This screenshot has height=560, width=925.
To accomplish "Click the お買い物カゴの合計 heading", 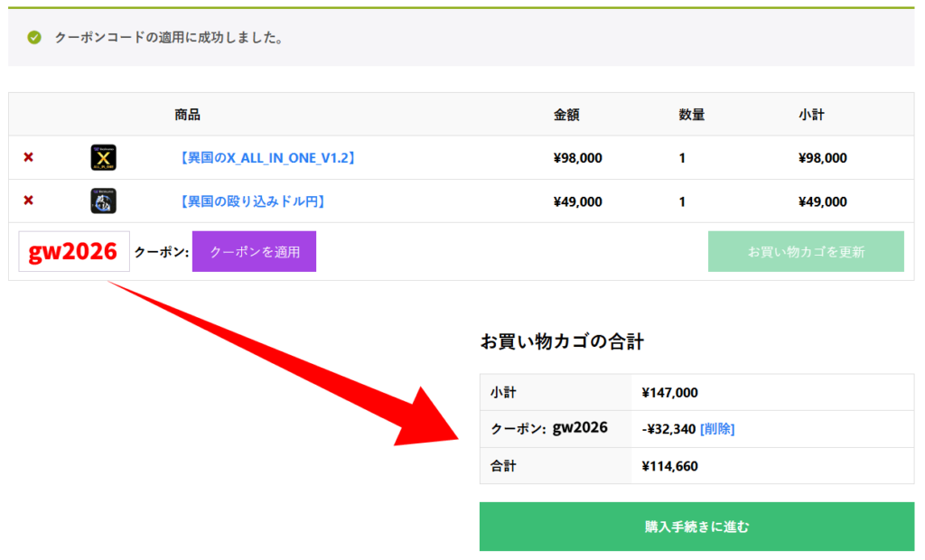I will click(562, 341).
